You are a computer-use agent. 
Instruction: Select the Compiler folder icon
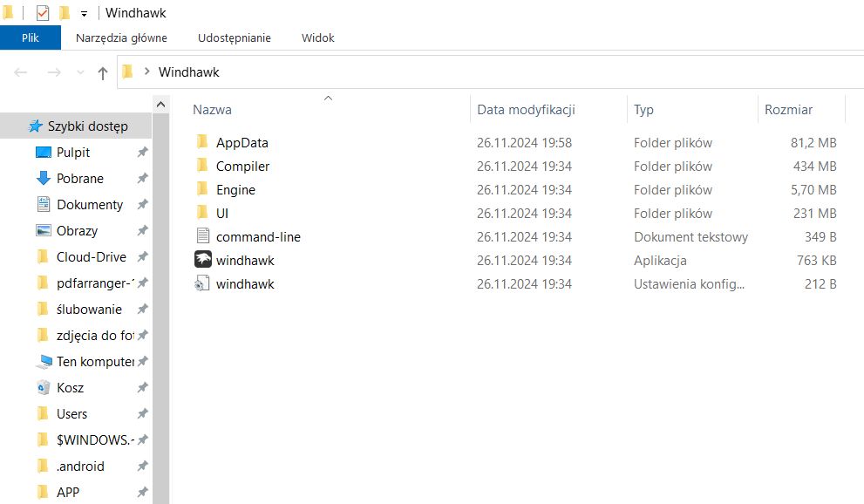coord(202,166)
